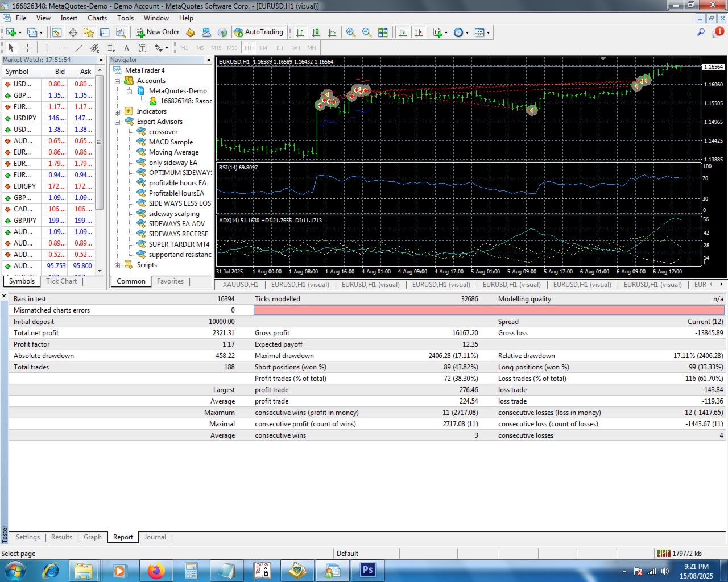Click the Zoom Out magnifier icon
Screen dimensions: 728x582
click(x=367, y=32)
